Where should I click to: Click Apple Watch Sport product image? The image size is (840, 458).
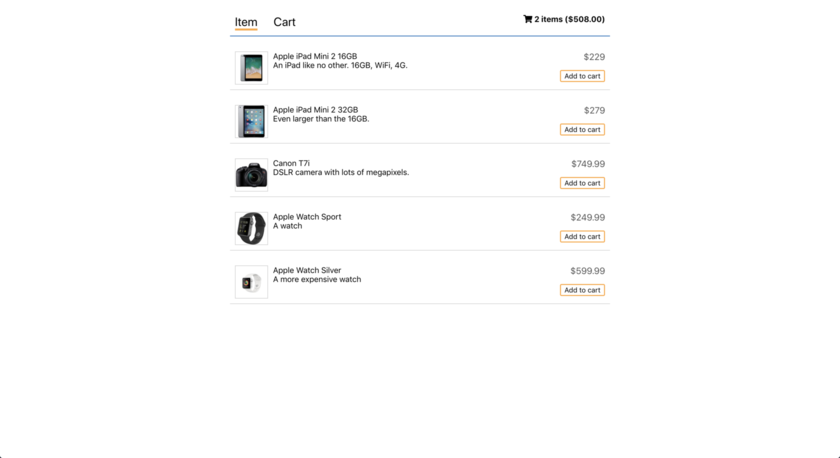click(x=251, y=228)
